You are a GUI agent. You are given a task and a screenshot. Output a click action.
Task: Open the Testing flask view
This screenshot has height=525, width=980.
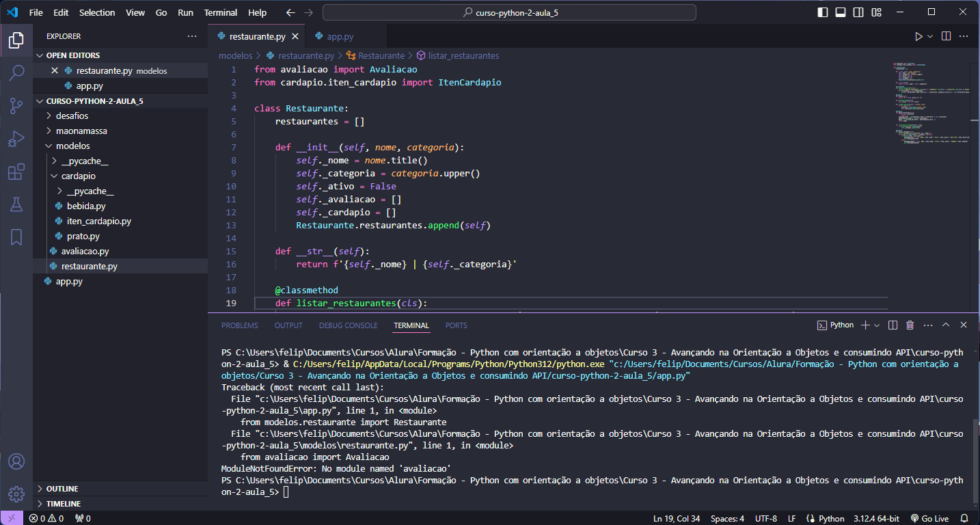pos(16,204)
